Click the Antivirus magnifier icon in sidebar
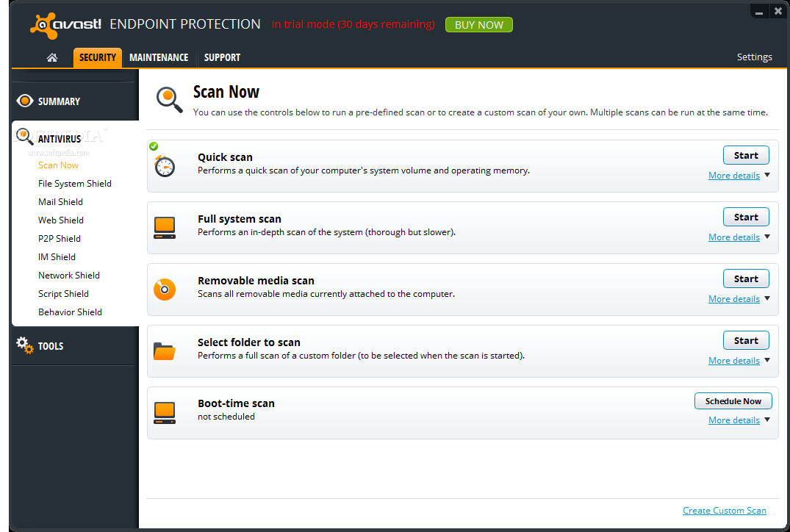This screenshot has width=790, height=532. 24,136
